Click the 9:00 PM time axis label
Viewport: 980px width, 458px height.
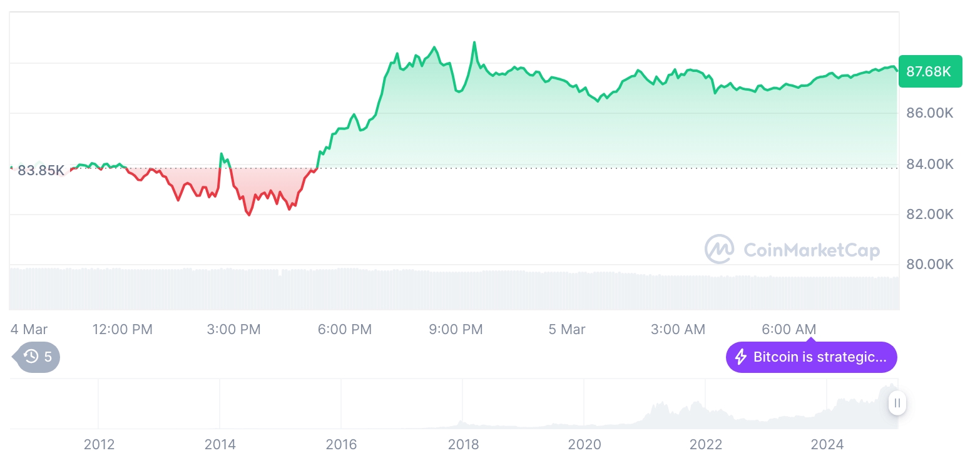(x=456, y=329)
